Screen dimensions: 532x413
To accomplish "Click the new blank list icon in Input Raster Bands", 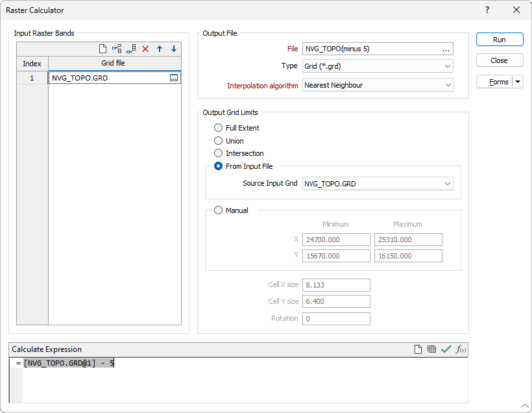I will pyautogui.click(x=103, y=49).
